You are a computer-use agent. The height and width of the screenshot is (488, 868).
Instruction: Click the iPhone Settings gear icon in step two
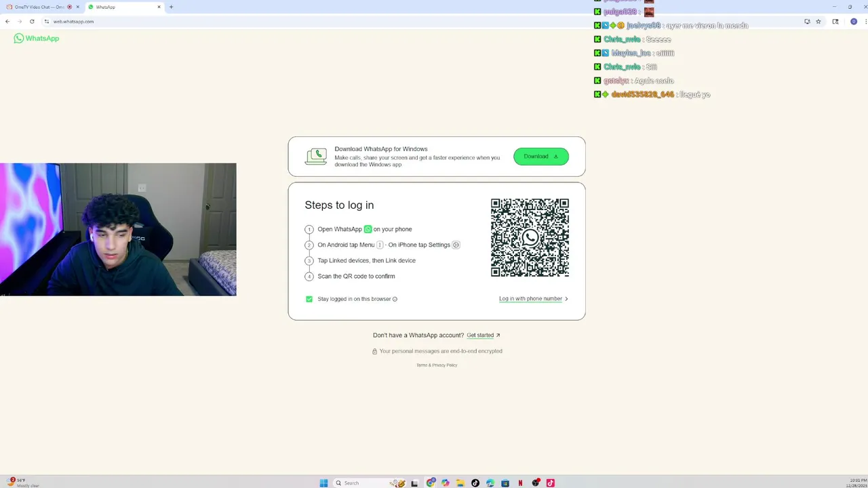click(x=456, y=245)
